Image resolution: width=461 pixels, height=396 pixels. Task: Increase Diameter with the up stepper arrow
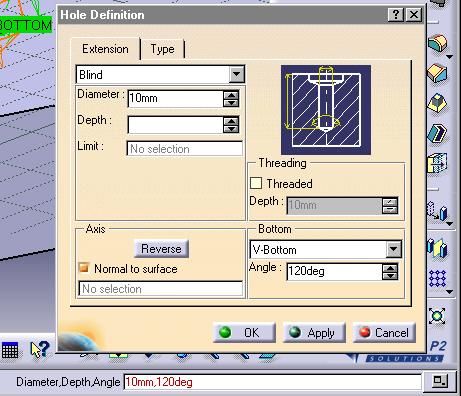pyautogui.click(x=231, y=95)
